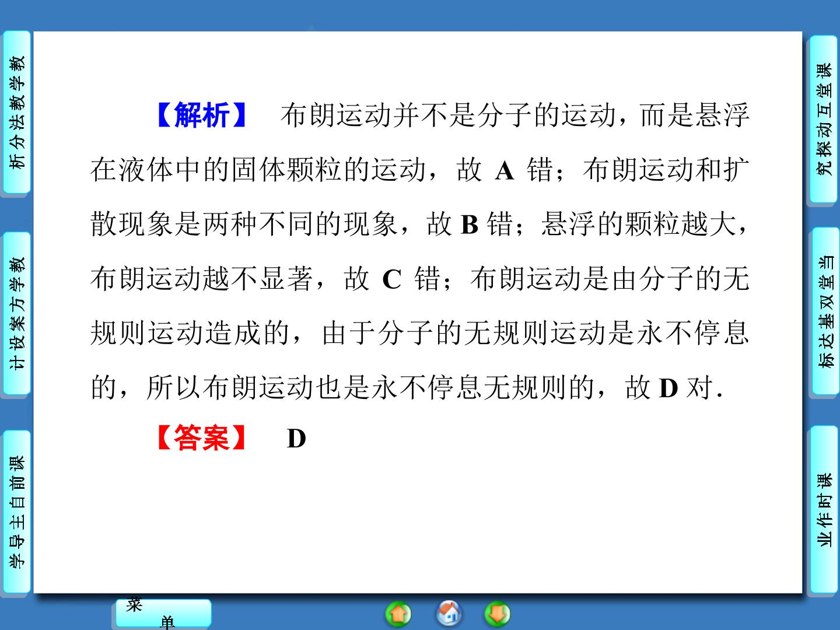The image size is (840, 630).
Task: Open the 菜单 button
Action: [163, 614]
